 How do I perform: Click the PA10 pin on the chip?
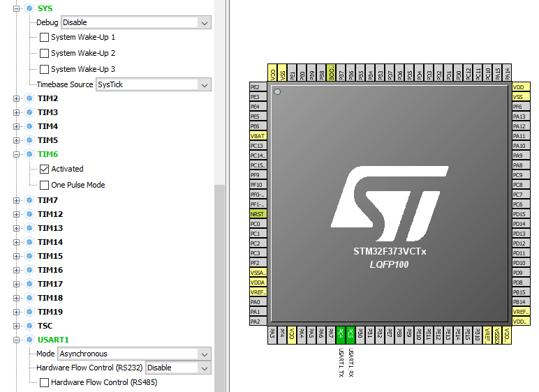[x=521, y=146]
